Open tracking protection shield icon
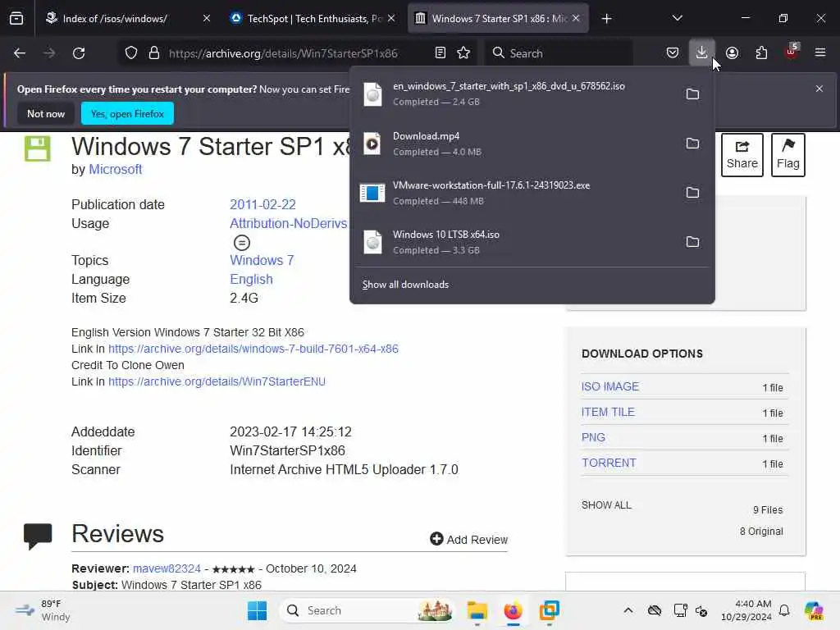Image resolution: width=840 pixels, height=630 pixels. pyautogui.click(x=131, y=53)
